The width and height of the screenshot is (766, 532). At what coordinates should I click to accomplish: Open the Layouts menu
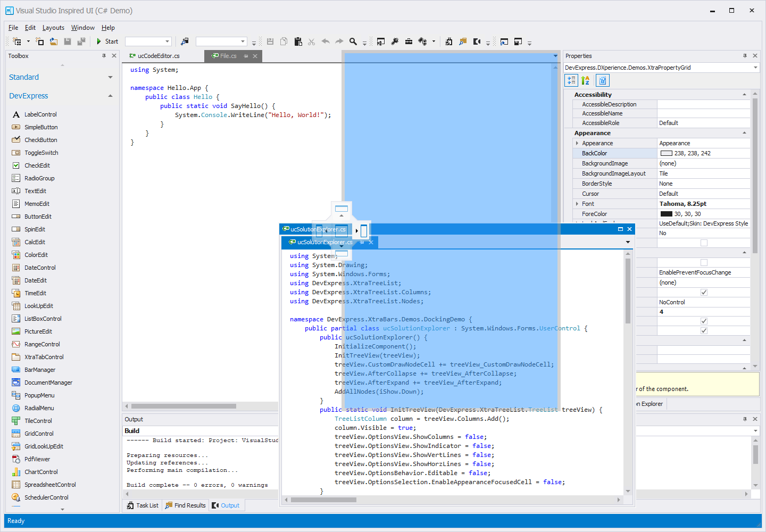click(53, 27)
